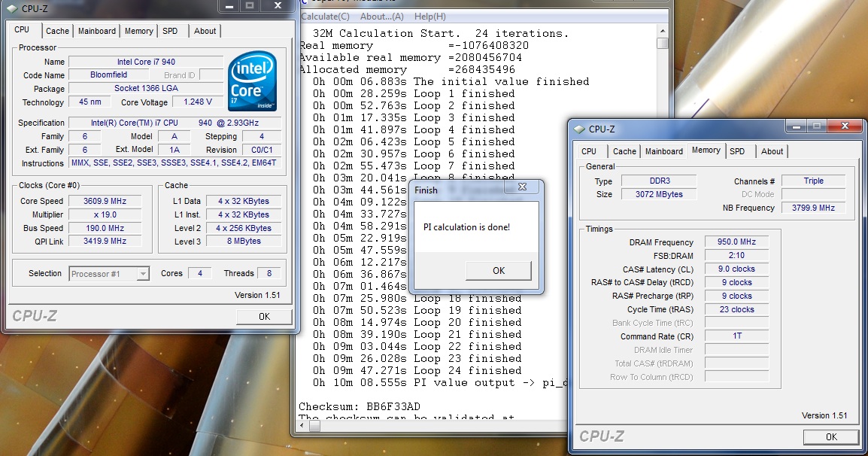Click the Checksum: BB6F33AD line
868x456 pixels.
pyautogui.click(x=360, y=406)
